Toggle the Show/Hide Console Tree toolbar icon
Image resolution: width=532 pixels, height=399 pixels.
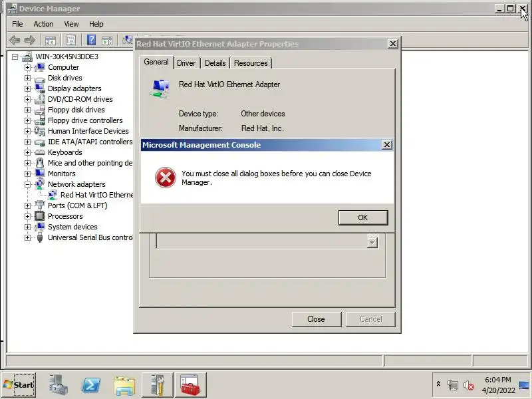[x=51, y=41]
